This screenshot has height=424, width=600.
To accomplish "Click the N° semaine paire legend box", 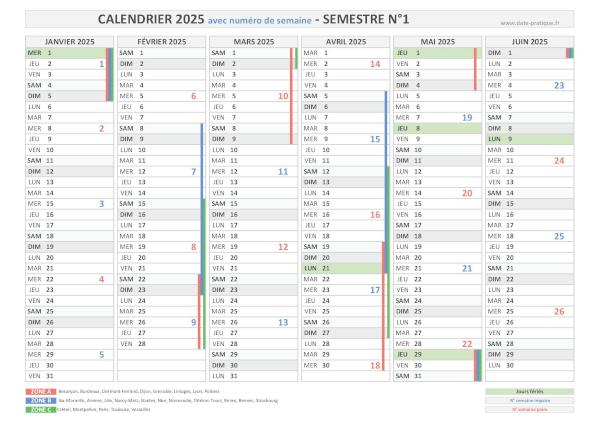I will [x=530, y=409].
